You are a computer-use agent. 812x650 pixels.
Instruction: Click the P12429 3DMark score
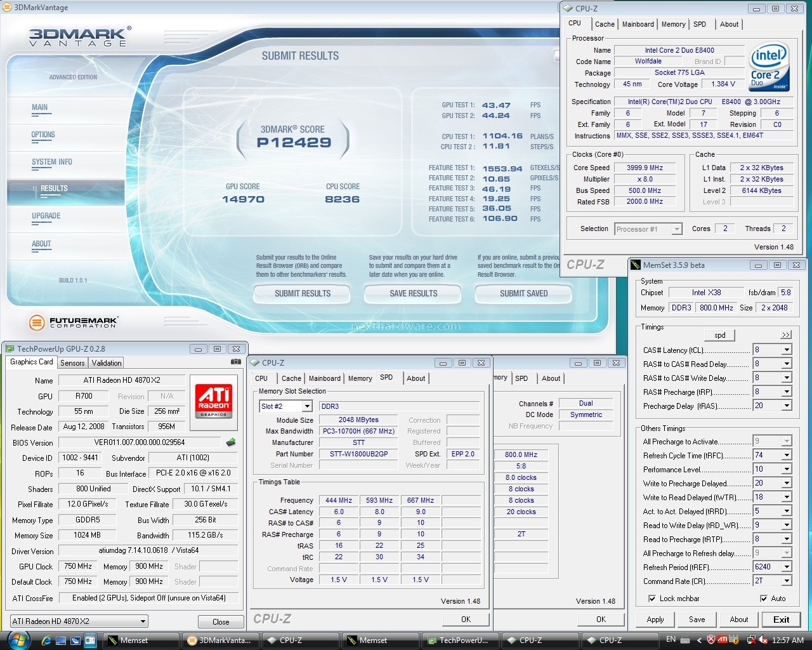(x=294, y=143)
